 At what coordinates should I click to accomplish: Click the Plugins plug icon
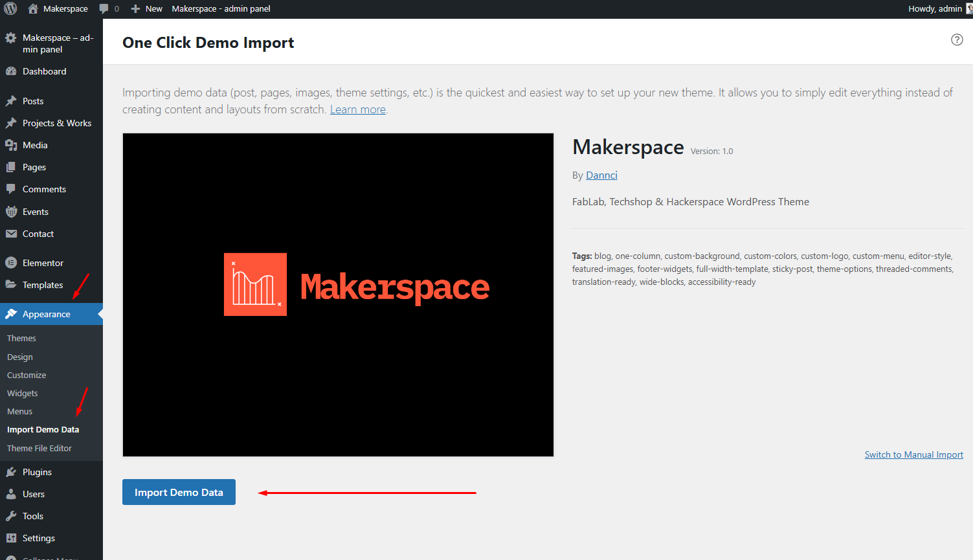pos(11,472)
